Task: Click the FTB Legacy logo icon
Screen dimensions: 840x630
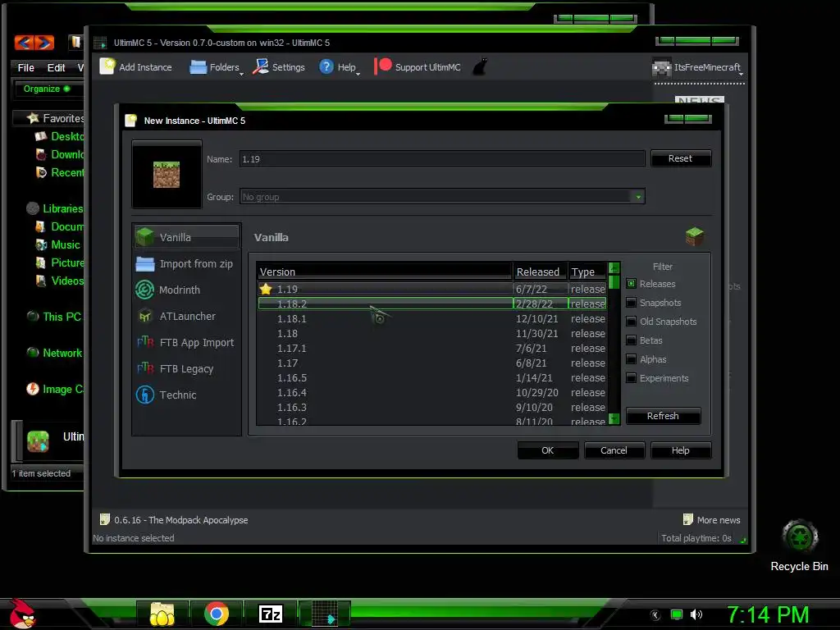Action: pyautogui.click(x=144, y=368)
